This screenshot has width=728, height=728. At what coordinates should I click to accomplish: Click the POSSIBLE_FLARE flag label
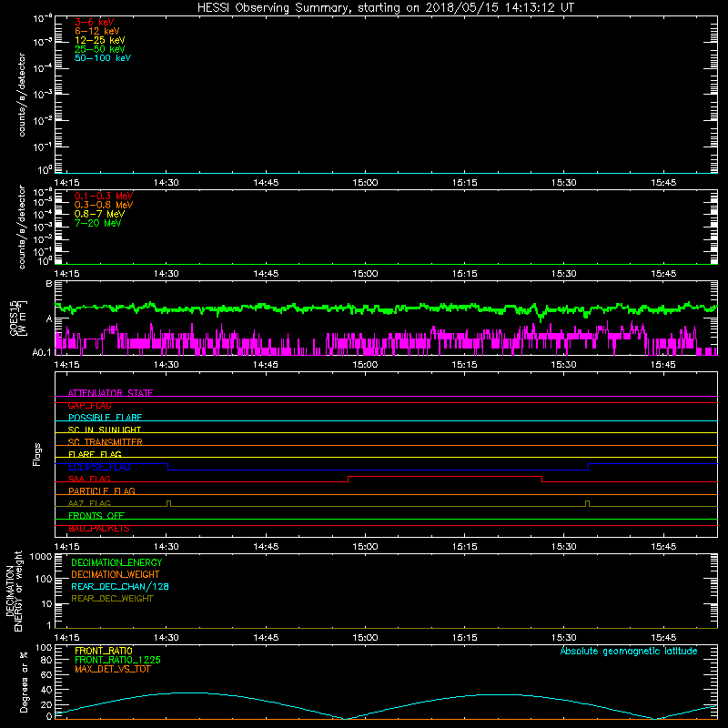(x=105, y=418)
